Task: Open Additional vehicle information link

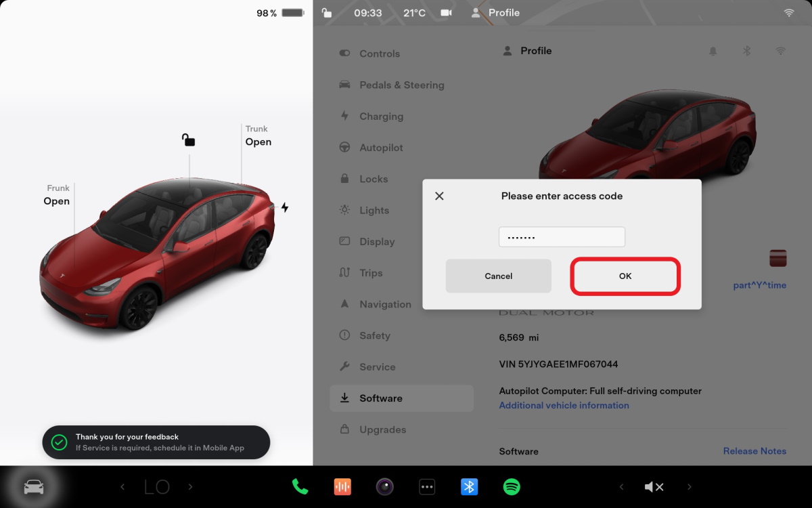Action: [564, 405]
